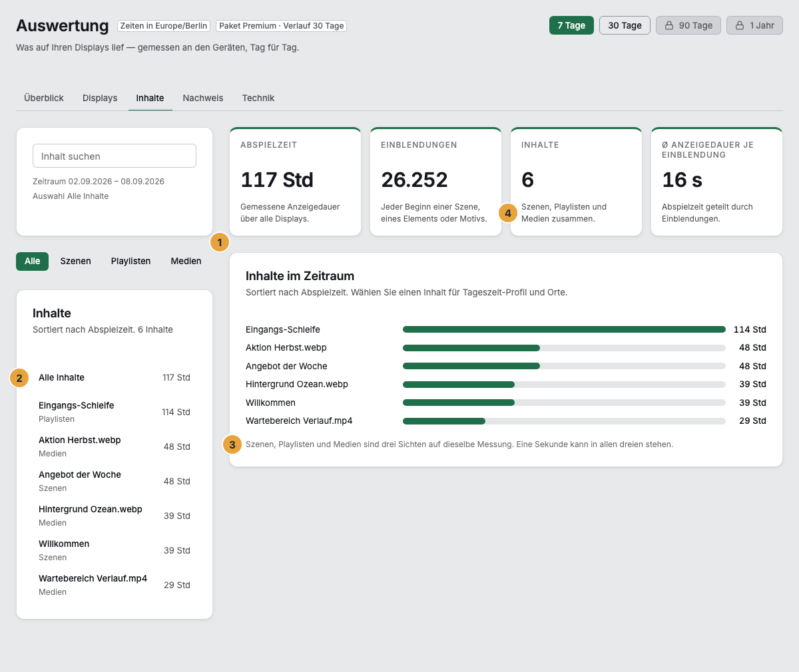This screenshot has width=799, height=672.
Task: Filter the list by Playlisten
Action: pos(131,261)
